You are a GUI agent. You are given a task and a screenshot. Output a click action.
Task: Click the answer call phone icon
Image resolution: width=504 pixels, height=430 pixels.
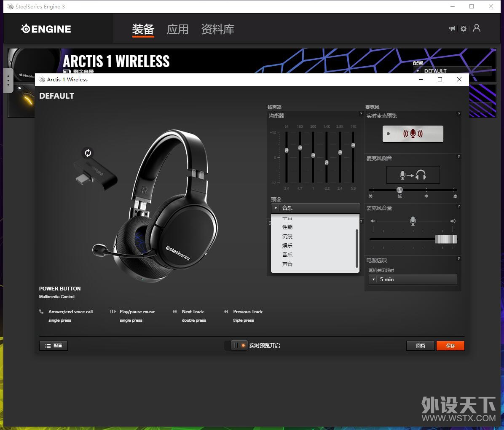coord(41,312)
